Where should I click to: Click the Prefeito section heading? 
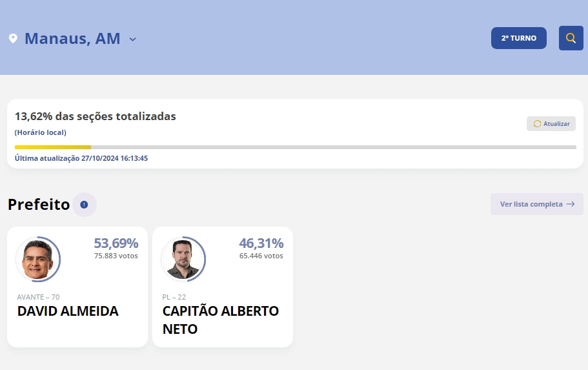(39, 205)
